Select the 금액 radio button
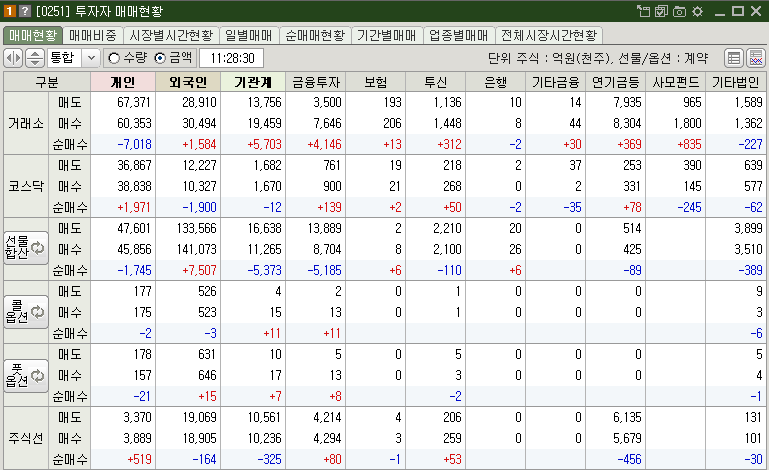 tap(160, 58)
